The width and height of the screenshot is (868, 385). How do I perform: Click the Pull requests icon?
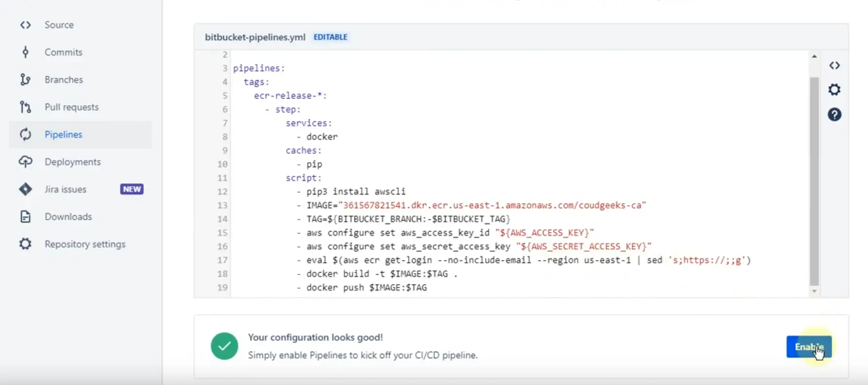point(25,107)
